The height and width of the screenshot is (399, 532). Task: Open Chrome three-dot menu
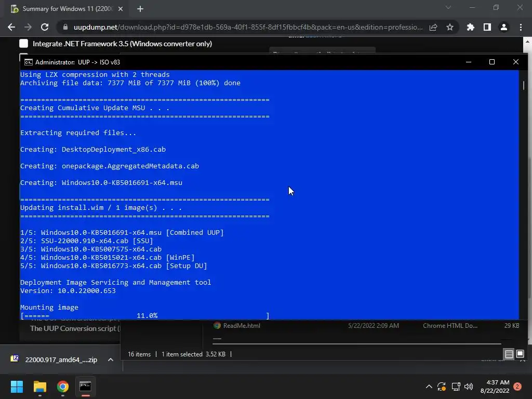521,27
